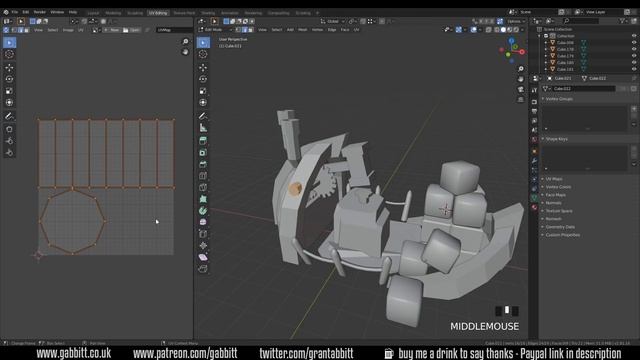Select the Bevel tool

pyautogui.click(x=203, y=164)
